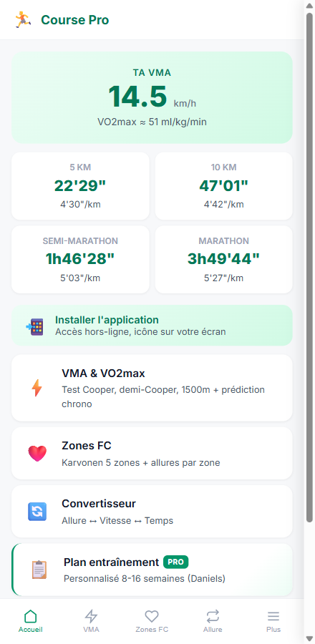
Task: Open the Semi-Marathon prediction card
Action: point(80,260)
